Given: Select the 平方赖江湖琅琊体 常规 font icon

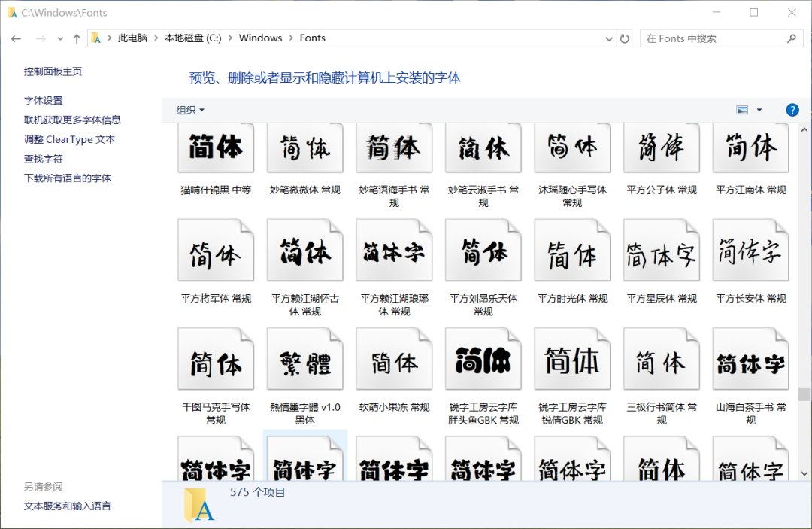Looking at the screenshot, I should click(394, 251).
